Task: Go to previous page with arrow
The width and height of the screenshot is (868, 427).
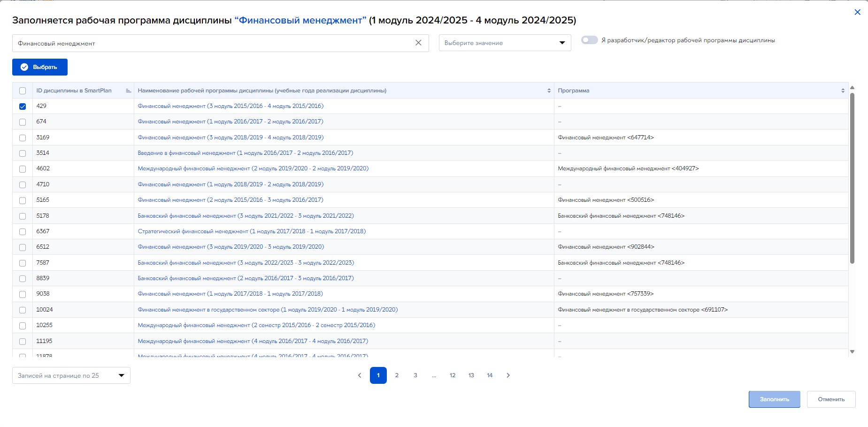Action: (x=360, y=375)
